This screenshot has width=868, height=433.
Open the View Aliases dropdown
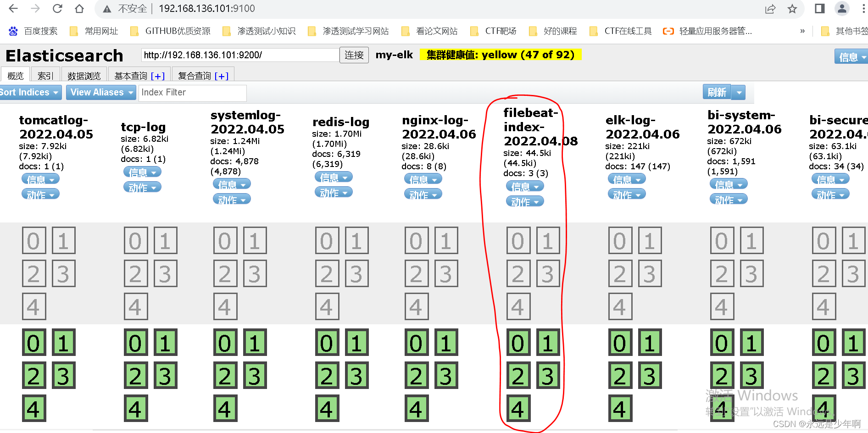pos(101,92)
